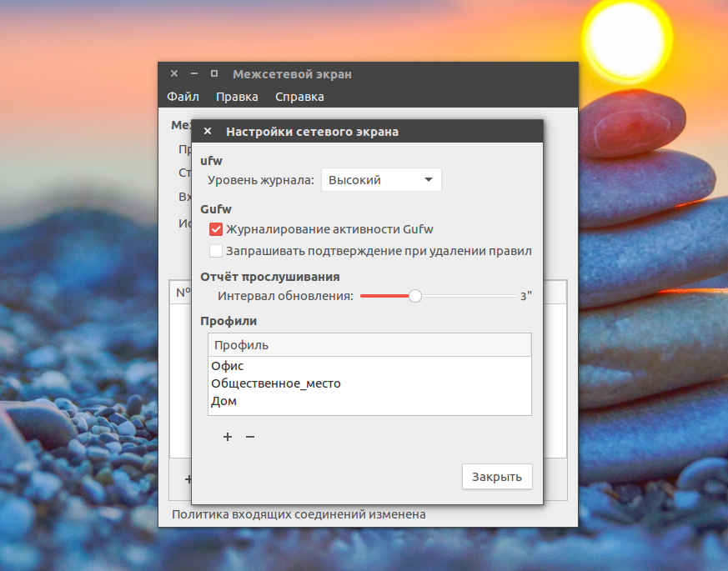Open the Файл menu
Viewport: 728px width, 571px height.
point(183,97)
